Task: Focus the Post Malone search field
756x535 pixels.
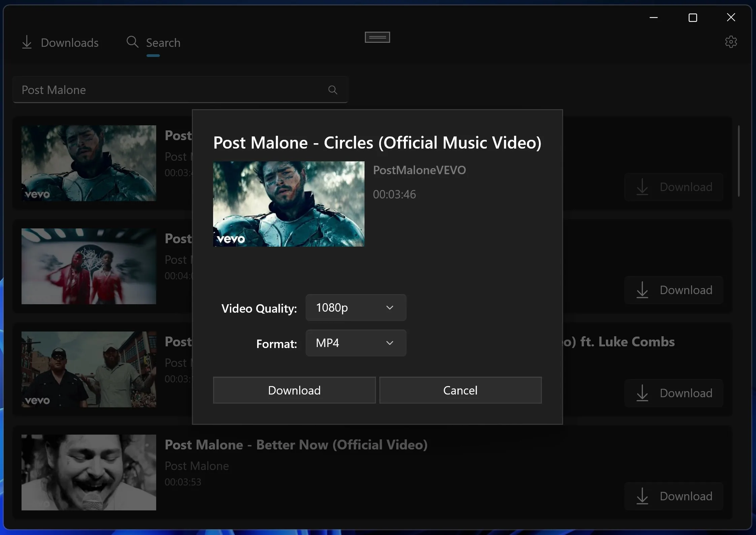Action: [x=180, y=90]
